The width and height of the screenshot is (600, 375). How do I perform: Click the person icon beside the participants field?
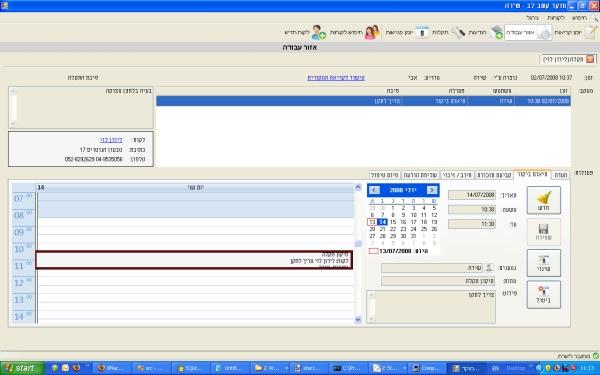[489, 268]
